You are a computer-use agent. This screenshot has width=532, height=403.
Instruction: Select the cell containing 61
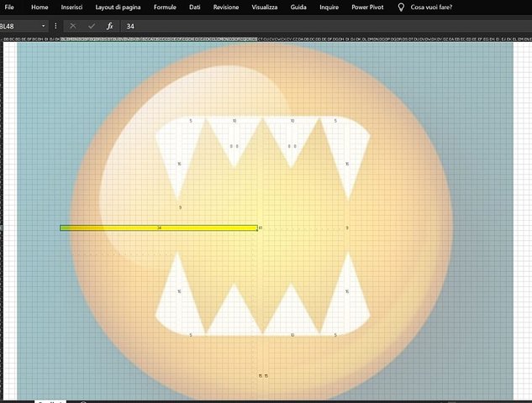tap(261, 228)
